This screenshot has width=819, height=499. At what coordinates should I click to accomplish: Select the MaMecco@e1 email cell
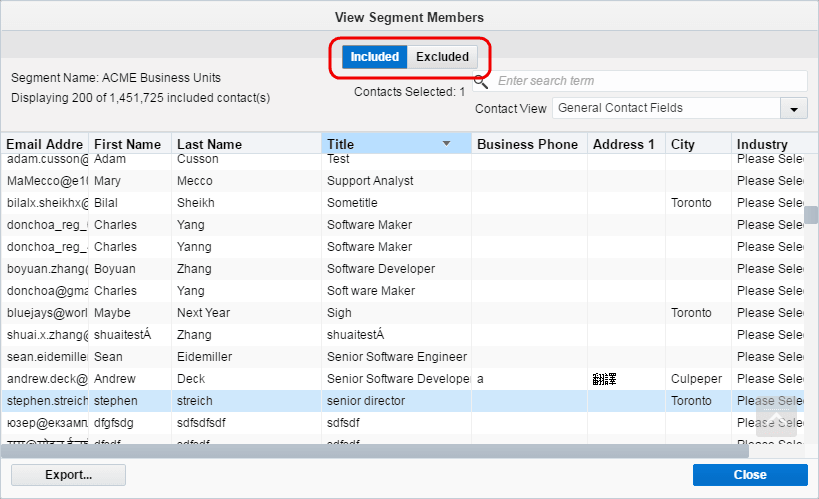45,181
